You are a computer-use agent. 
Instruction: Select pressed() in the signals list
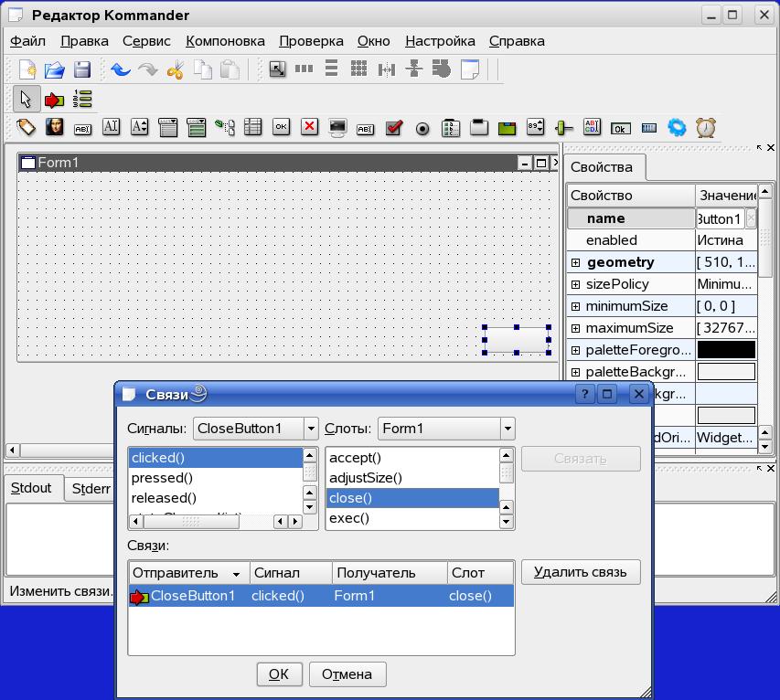(x=162, y=478)
